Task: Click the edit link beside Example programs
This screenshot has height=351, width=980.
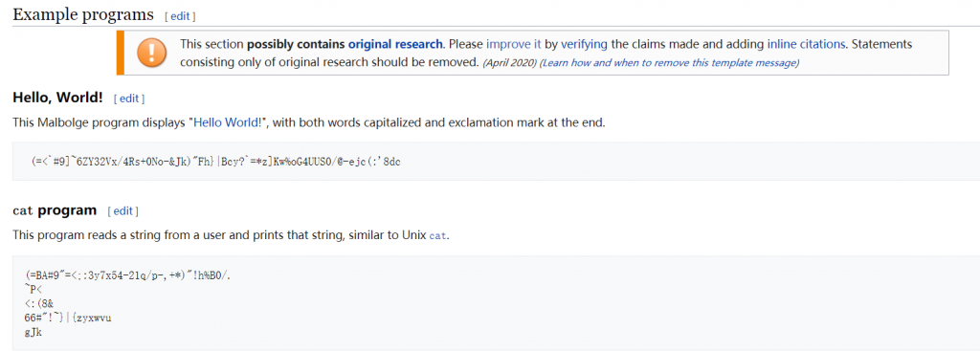Action: (x=180, y=16)
